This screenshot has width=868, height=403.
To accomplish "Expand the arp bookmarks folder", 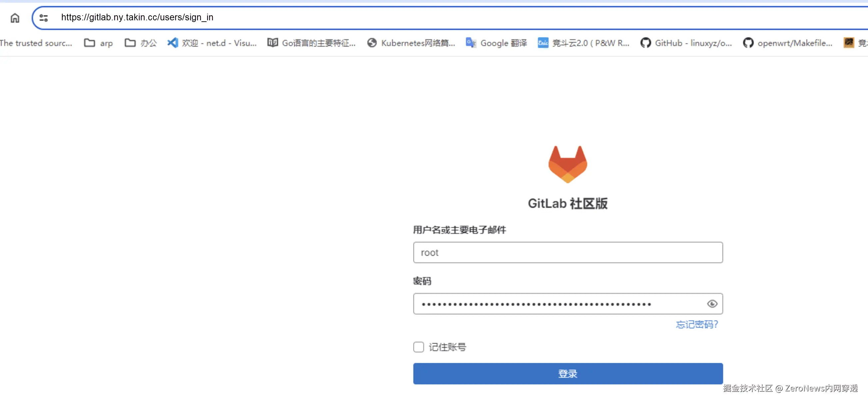I will (x=98, y=43).
